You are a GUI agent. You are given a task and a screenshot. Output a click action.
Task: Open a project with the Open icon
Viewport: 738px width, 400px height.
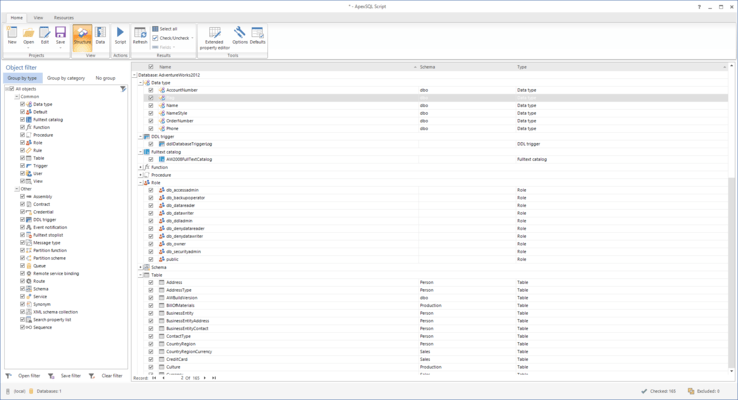pos(28,37)
